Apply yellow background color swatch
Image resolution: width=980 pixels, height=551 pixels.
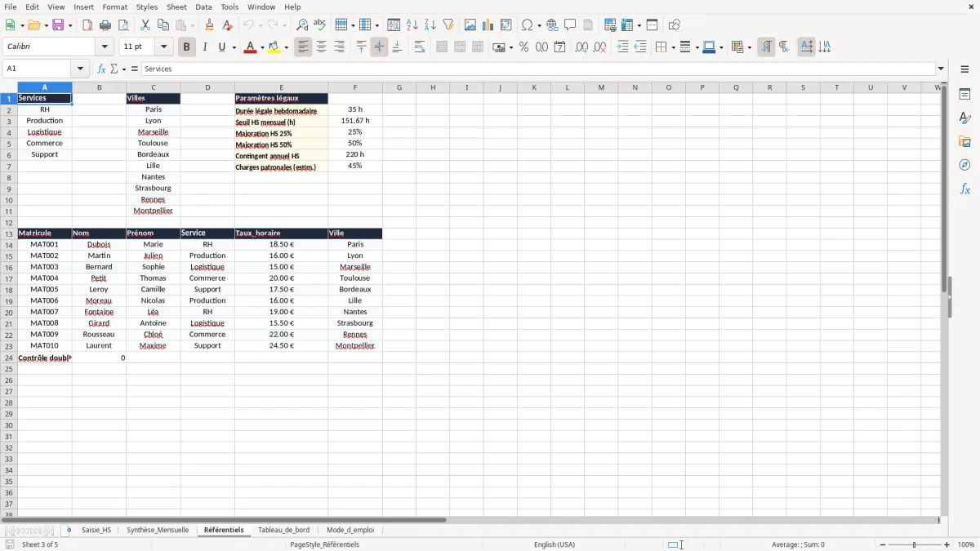(274, 47)
